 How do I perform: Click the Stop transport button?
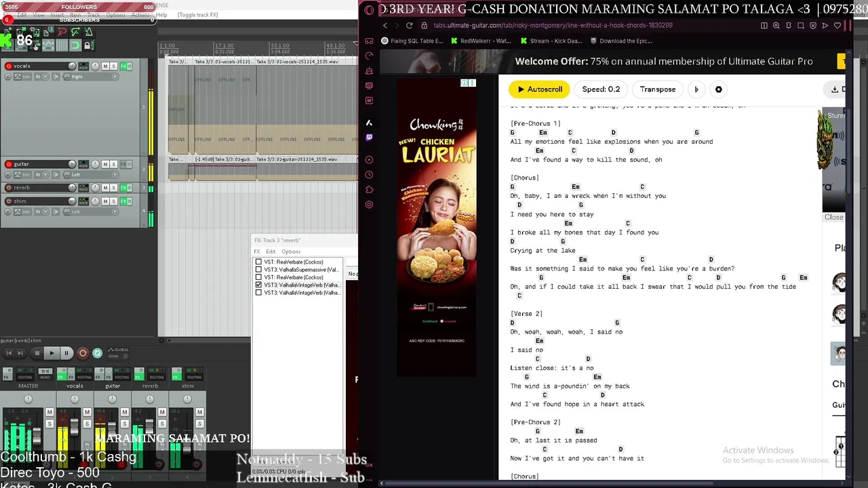tap(37, 353)
